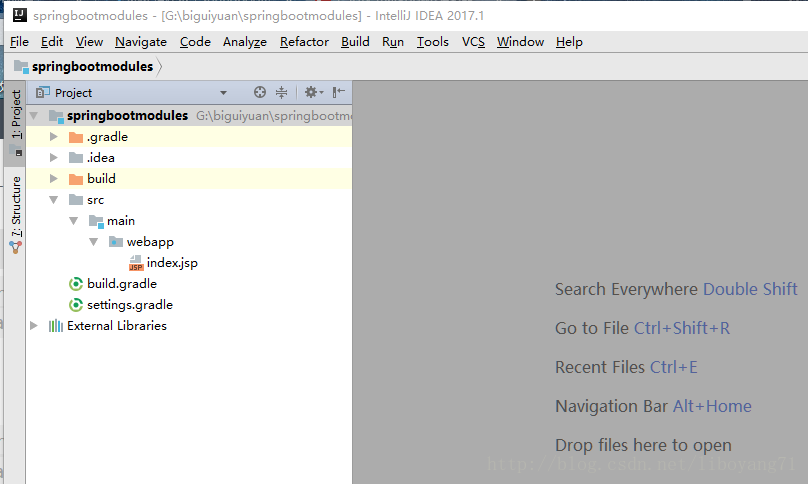Open the File menu
This screenshot has width=808, height=484.
click(20, 42)
